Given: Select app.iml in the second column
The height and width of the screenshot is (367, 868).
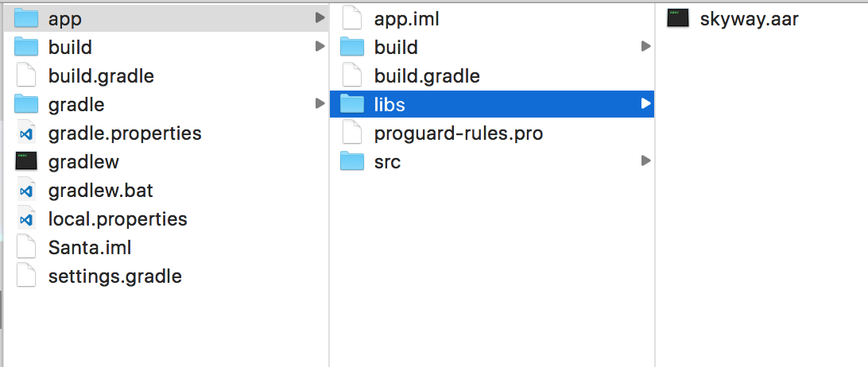Looking at the screenshot, I should click(407, 19).
